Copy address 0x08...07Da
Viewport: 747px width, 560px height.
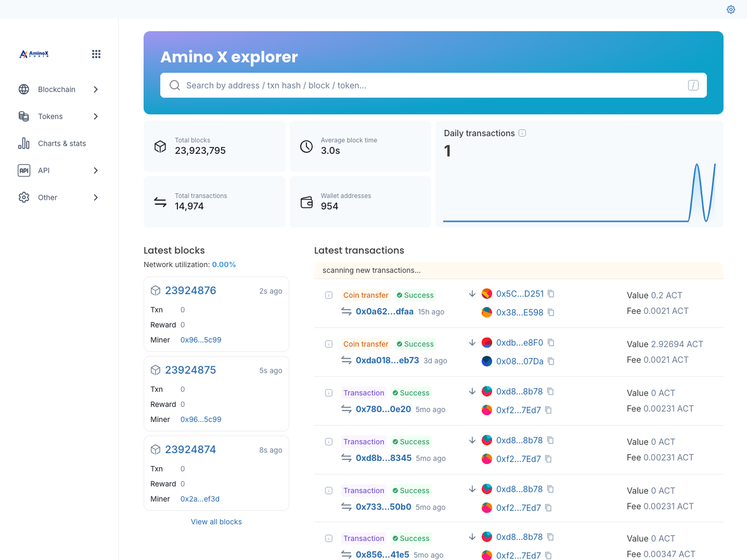(551, 361)
